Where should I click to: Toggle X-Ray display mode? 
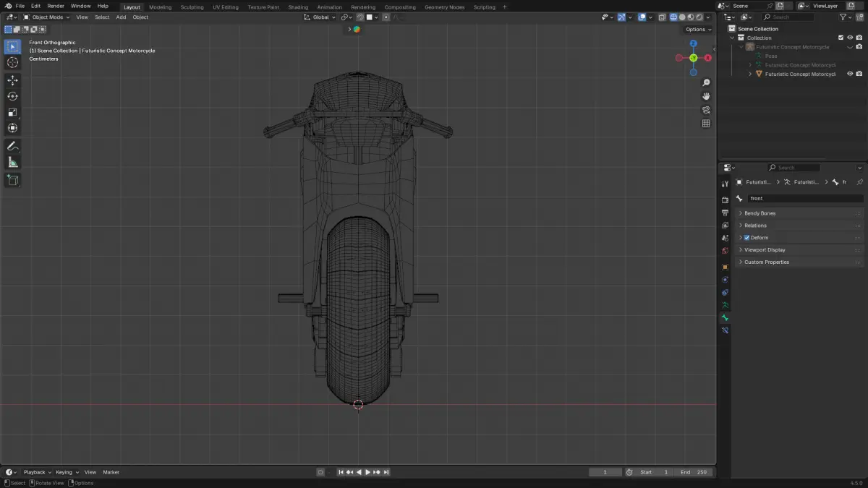click(662, 17)
